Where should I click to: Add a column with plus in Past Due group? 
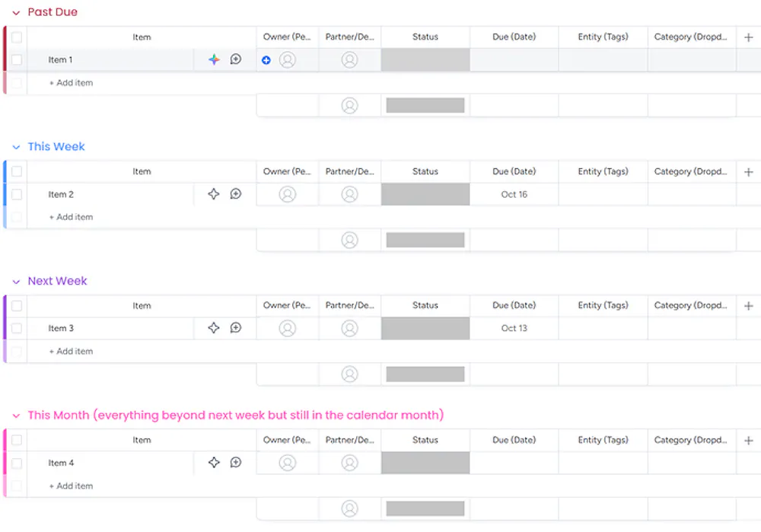(x=749, y=37)
